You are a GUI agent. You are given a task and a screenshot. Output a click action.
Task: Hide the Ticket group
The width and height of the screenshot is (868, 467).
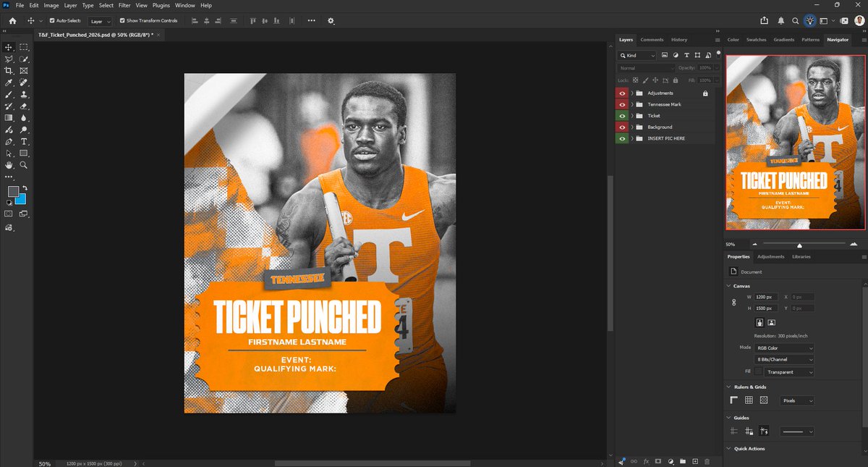click(x=621, y=116)
